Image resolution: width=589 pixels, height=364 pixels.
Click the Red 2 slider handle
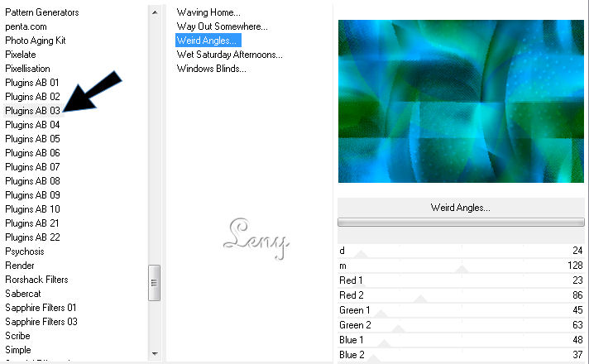[x=419, y=296]
